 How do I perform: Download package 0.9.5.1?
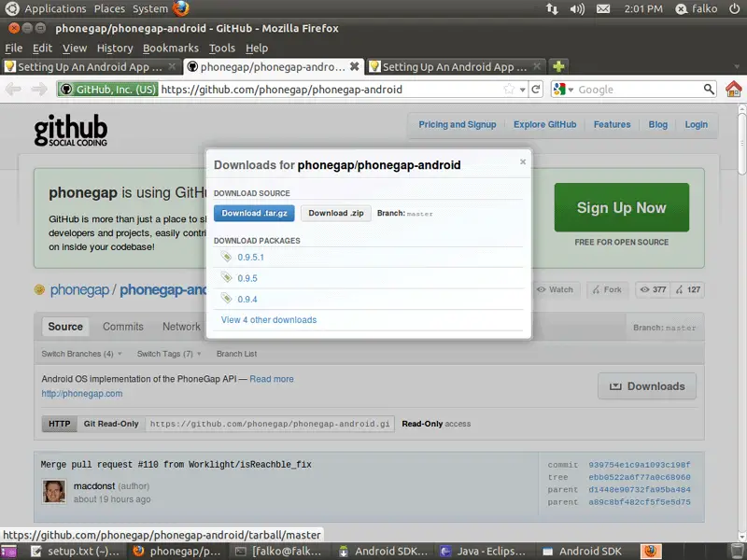[250, 258]
